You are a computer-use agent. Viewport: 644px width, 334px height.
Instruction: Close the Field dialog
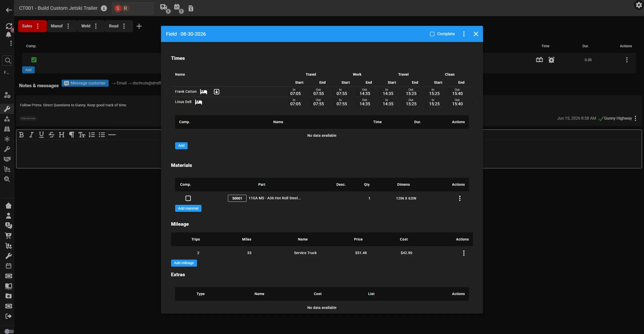point(476,34)
